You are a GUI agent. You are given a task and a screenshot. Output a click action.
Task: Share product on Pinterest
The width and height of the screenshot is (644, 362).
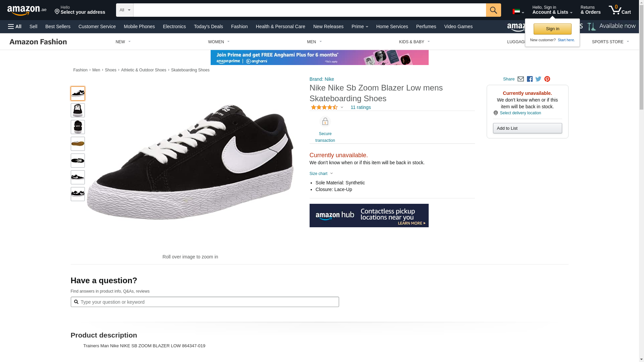[x=547, y=79]
